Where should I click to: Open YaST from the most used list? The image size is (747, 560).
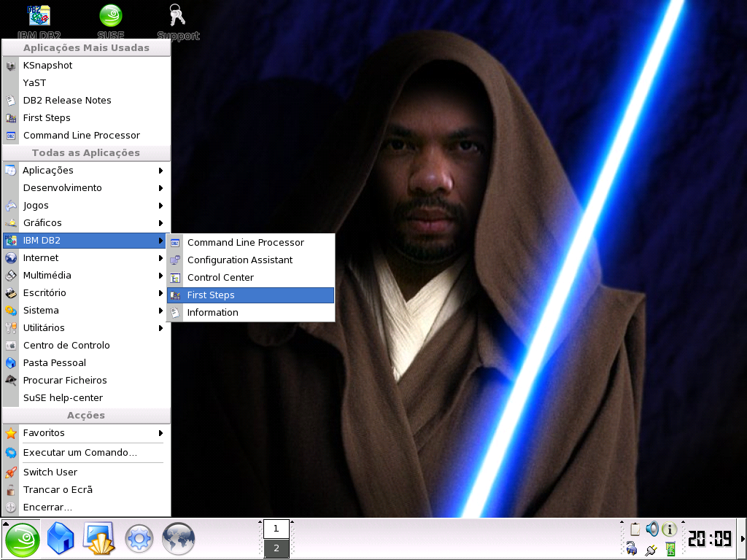coord(86,83)
